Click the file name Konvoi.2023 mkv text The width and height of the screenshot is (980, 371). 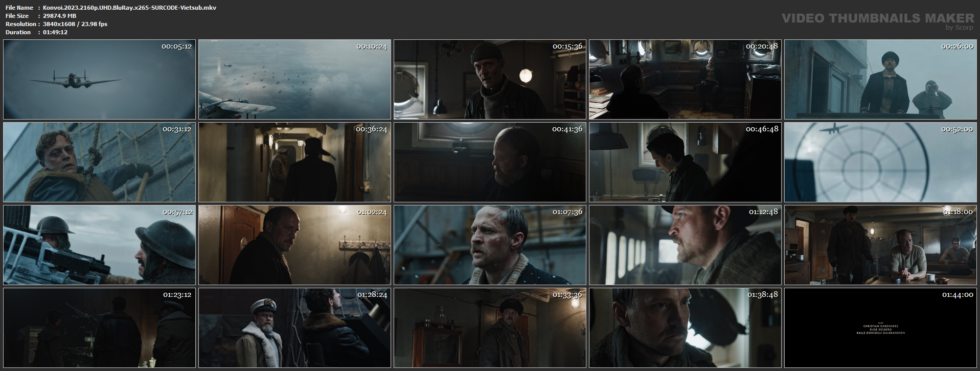click(129, 8)
